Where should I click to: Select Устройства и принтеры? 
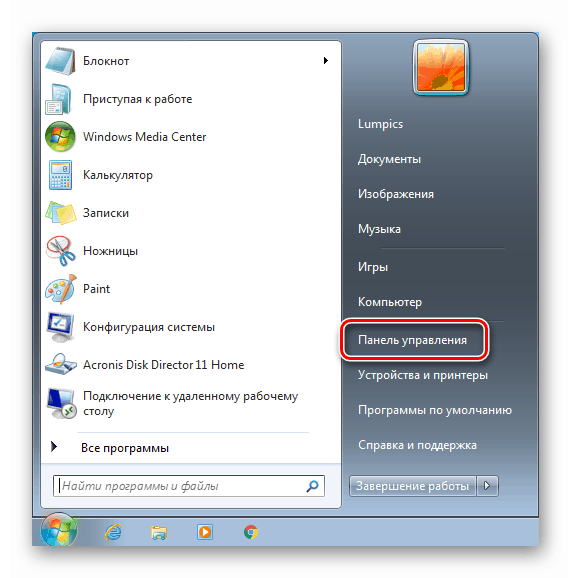click(x=423, y=375)
